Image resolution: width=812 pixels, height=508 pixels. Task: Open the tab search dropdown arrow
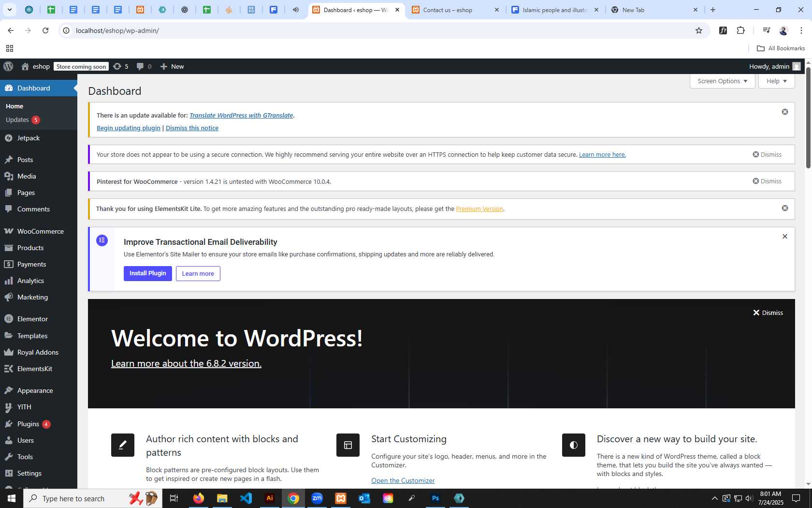click(9, 10)
